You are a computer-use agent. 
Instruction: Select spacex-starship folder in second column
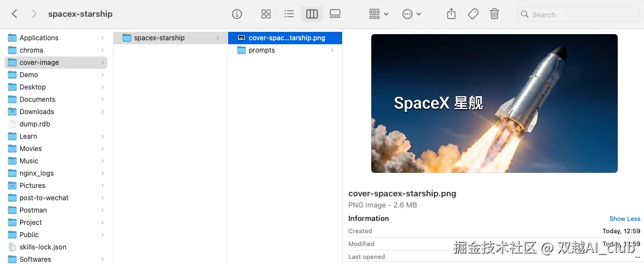[171, 38]
